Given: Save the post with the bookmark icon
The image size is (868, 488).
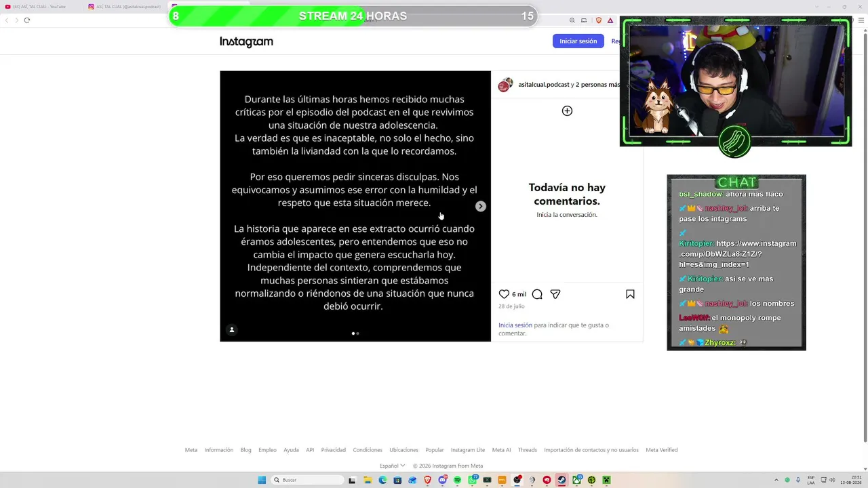Looking at the screenshot, I should coord(630,294).
